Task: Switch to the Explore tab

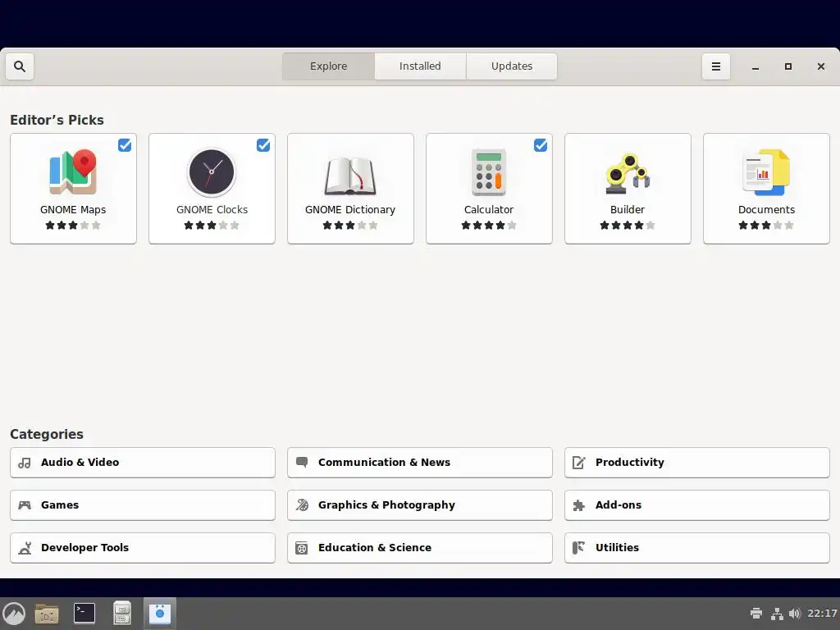Action: 328,66
